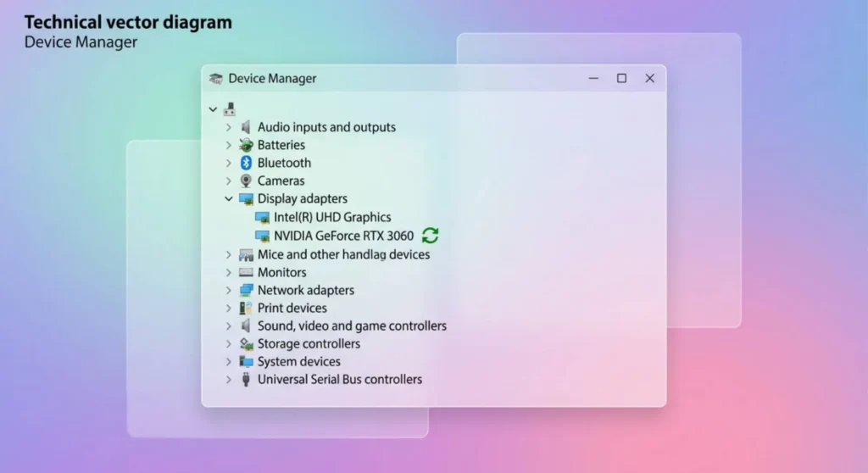Image resolution: width=868 pixels, height=473 pixels.
Task: Select the Display adapters label
Action: 303,199
